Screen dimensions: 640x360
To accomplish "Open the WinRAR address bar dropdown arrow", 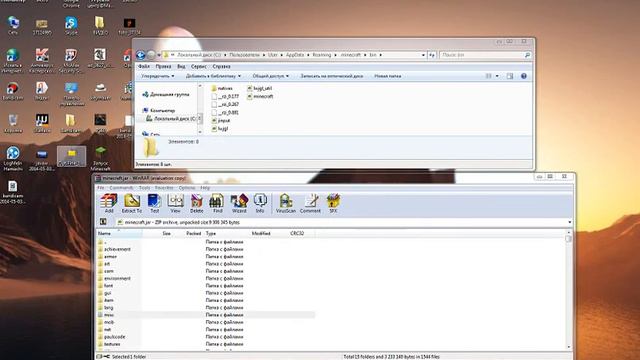I will [x=569, y=222].
